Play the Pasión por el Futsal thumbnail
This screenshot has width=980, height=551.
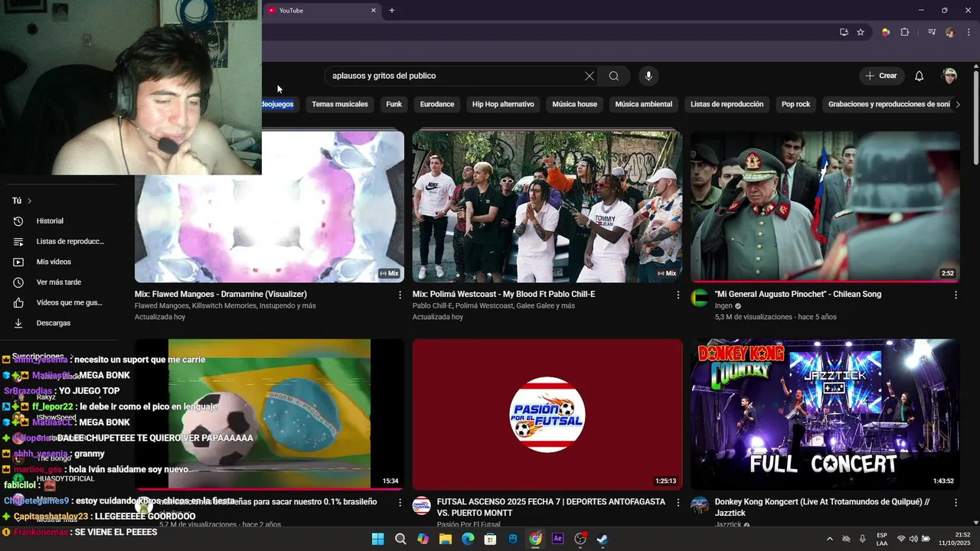click(547, 415)
